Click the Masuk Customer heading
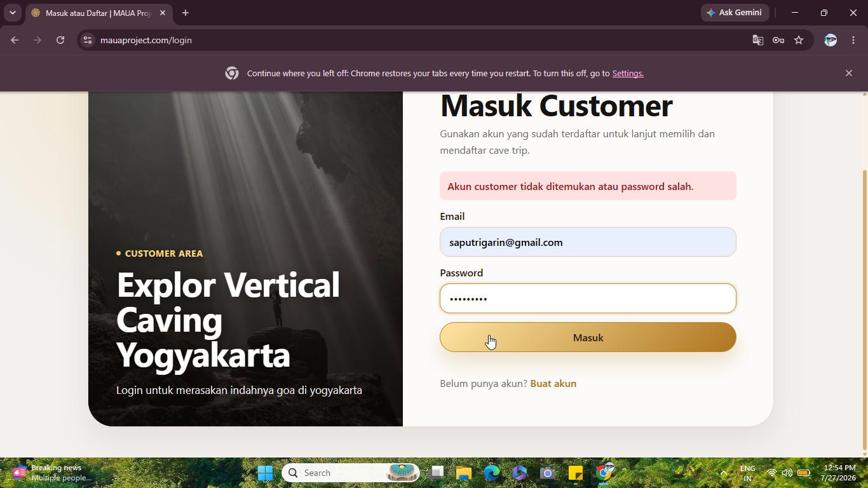 [556, 105]
